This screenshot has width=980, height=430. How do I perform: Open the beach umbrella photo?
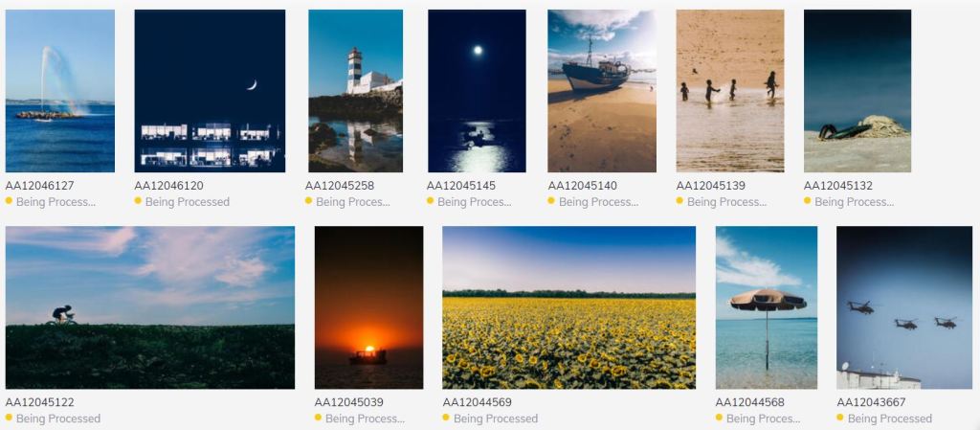click(767, 307)
